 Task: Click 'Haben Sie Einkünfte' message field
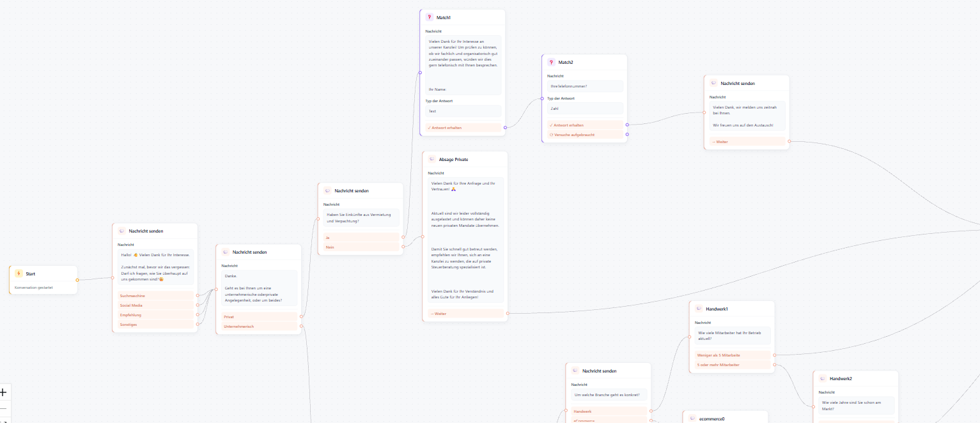coord(361,218)
